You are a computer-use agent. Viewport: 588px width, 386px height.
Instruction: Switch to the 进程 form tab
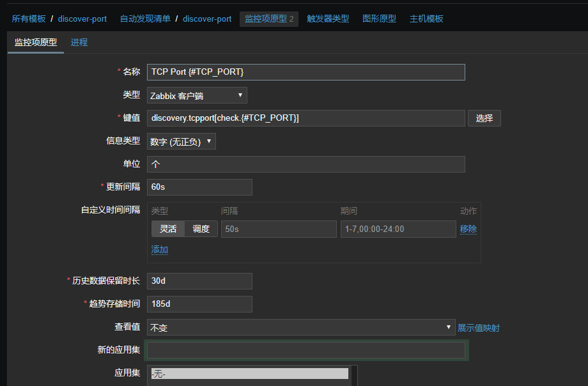pyautogui.click(x=79, y=42)
